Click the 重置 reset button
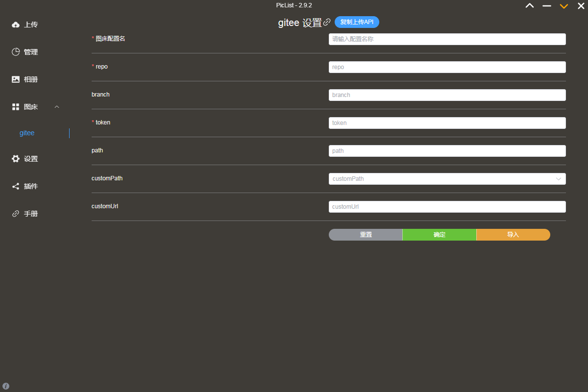Screen dimensions: 588x392 366,235
